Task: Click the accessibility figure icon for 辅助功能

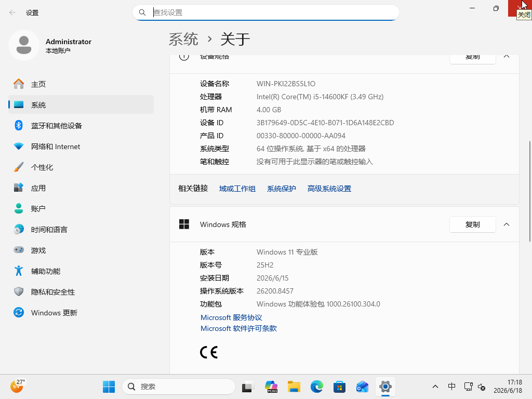Action: click(x=19, y=271)
